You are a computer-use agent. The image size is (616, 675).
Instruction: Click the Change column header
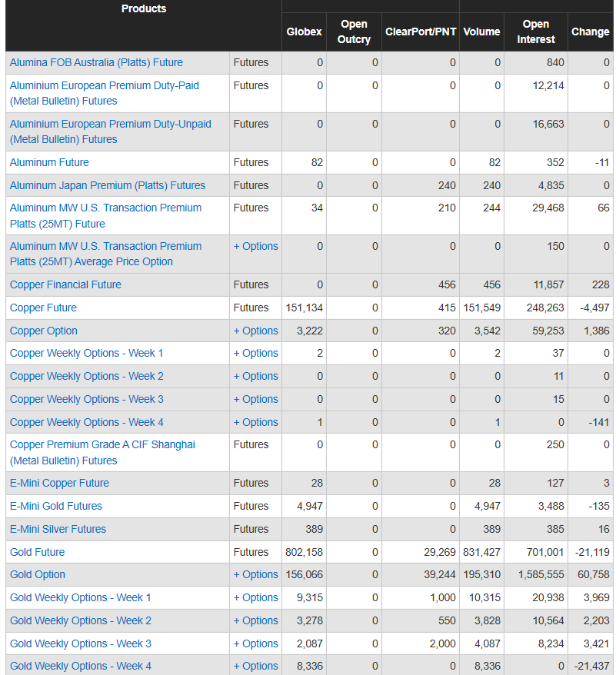590,32
